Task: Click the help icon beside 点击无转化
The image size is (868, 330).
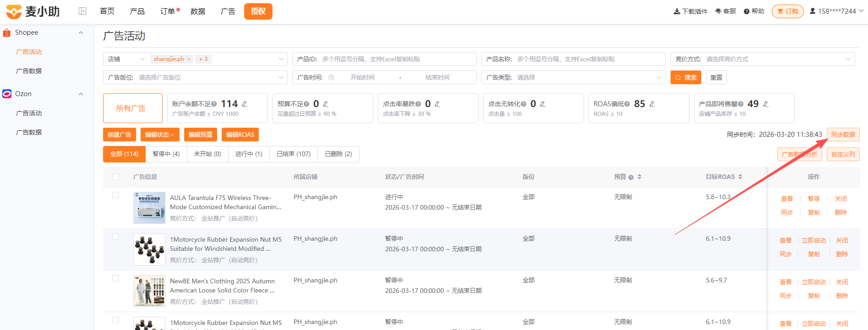Action: coord(524,104)
